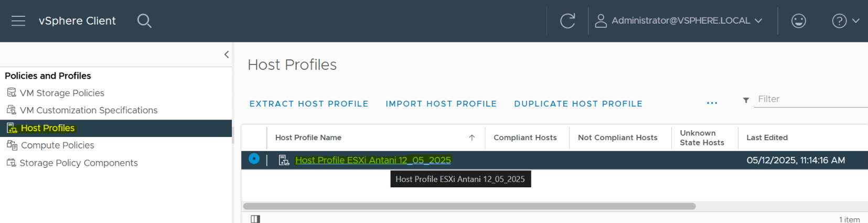
Task: Click the Last Edited column header
Action: (767, 137)
